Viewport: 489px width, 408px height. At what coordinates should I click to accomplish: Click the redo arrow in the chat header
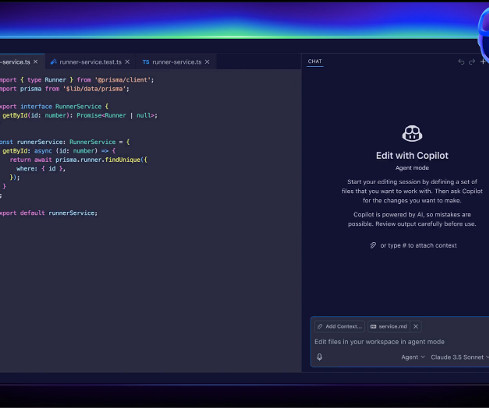point(472,62)
